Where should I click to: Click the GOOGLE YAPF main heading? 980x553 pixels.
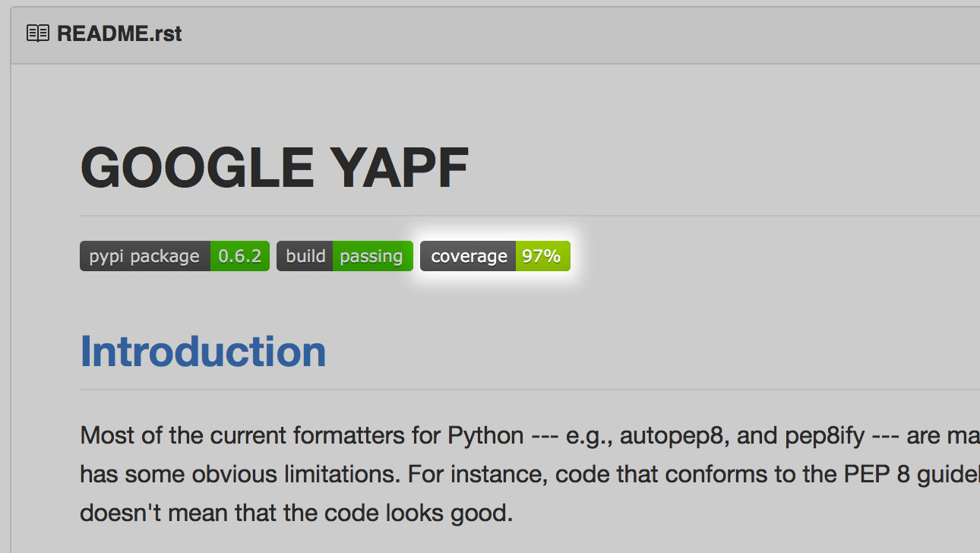coord(274,169)
